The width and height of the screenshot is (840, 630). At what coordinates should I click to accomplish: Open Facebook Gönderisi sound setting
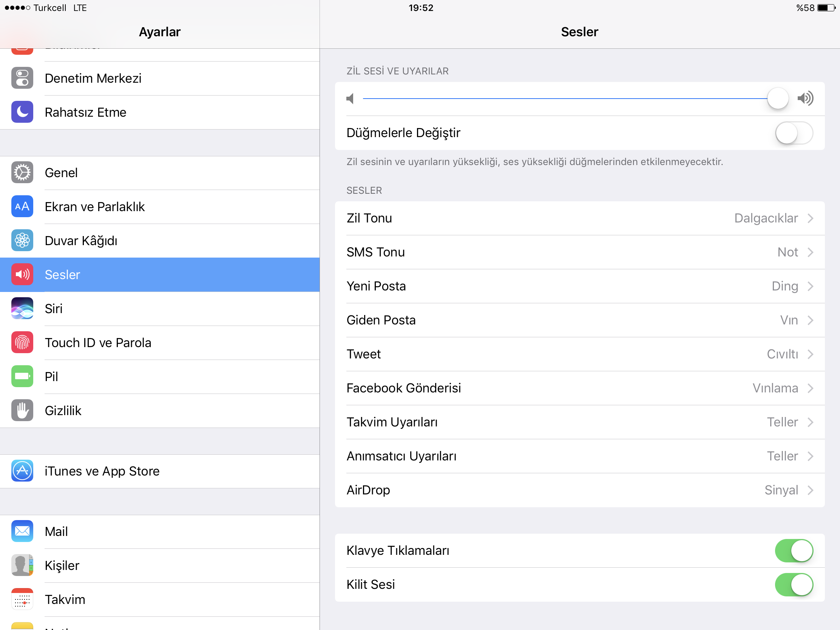click(x=580, y=388)
